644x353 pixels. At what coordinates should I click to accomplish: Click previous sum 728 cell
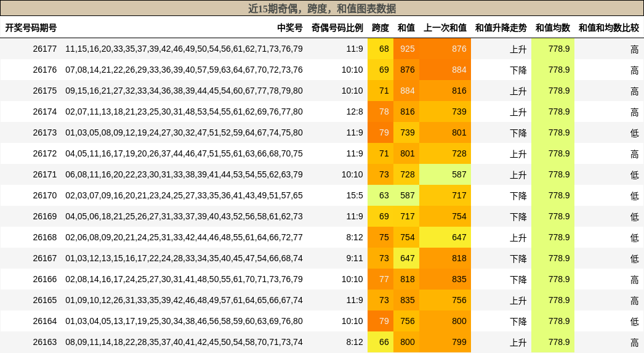coord(445,153)
